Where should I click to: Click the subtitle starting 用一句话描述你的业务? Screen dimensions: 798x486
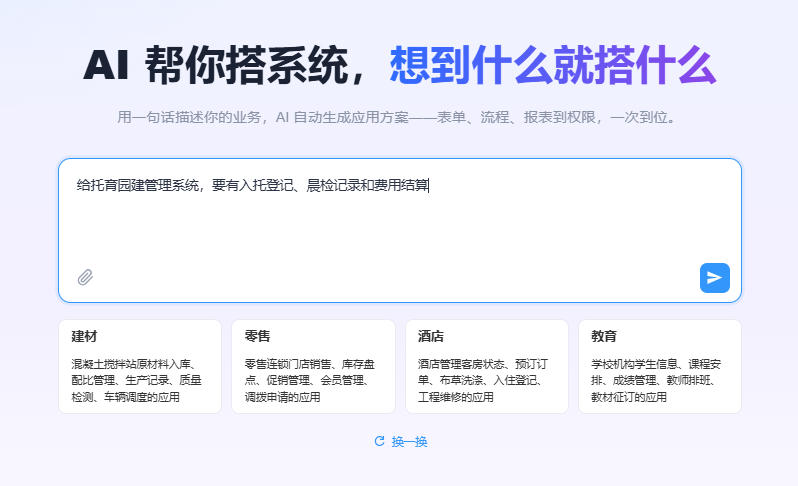tap(396, 117)
